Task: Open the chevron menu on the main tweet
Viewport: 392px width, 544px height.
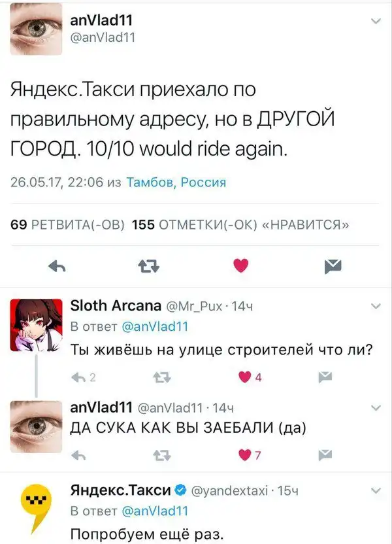Action: 376,22
